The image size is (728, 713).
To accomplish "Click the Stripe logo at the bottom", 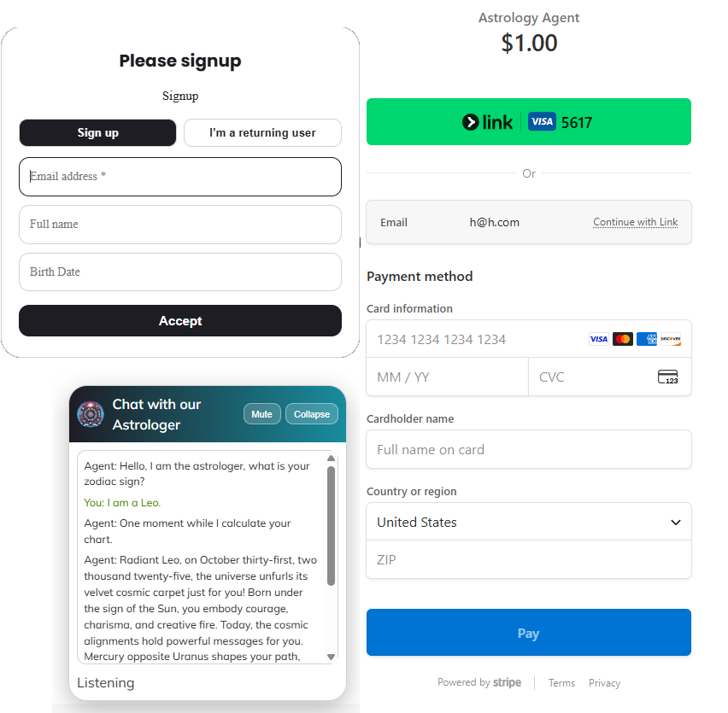I will click(x=508, y=682).
